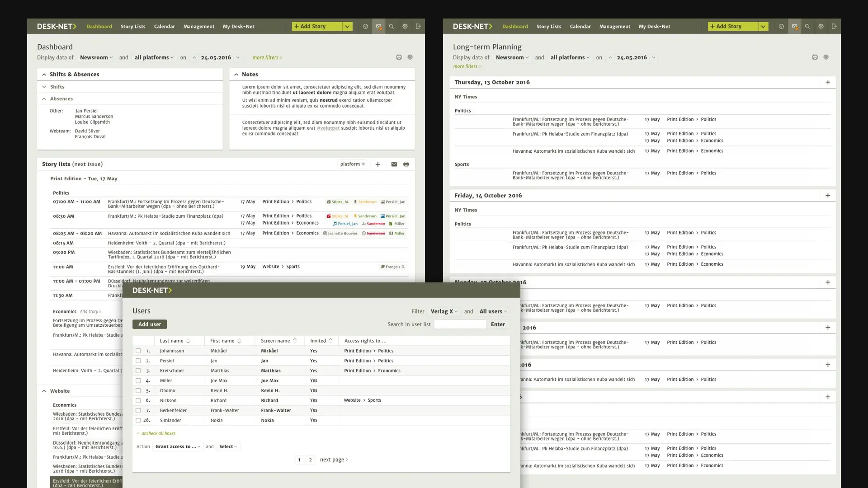Go to next page of users

coord(334,460)
